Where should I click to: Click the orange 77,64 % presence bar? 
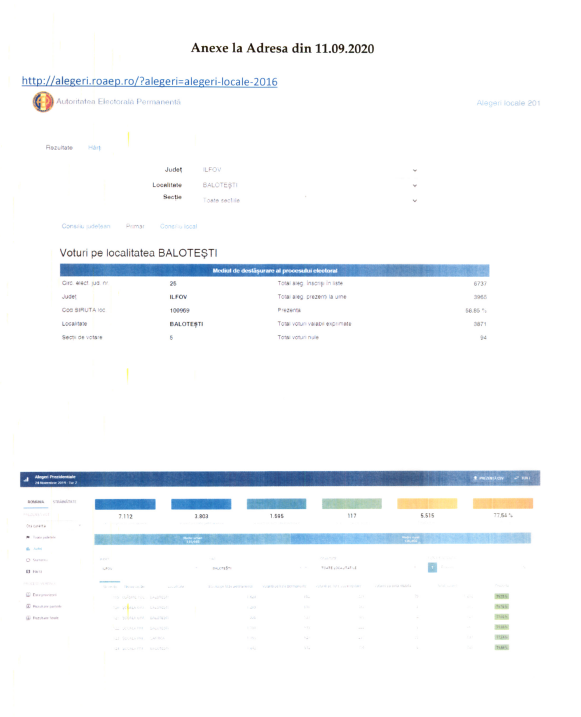point(503,503)
